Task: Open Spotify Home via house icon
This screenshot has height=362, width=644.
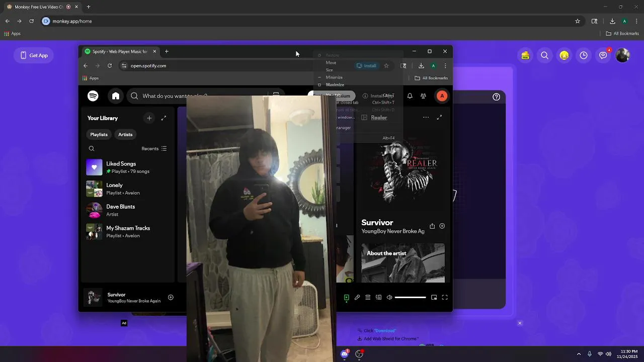Action: point(116,96)
